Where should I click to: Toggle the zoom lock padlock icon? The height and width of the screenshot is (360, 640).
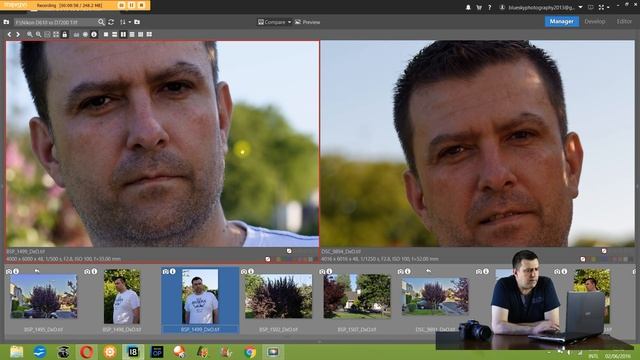click(x=64, y=35)
